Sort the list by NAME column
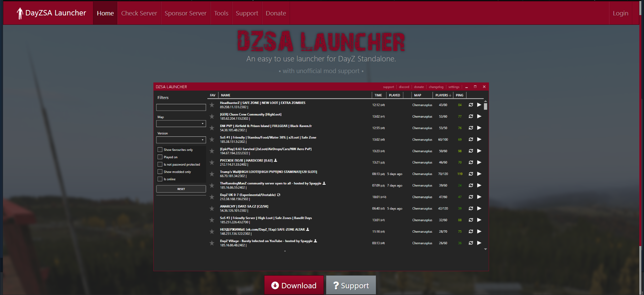 226,95
